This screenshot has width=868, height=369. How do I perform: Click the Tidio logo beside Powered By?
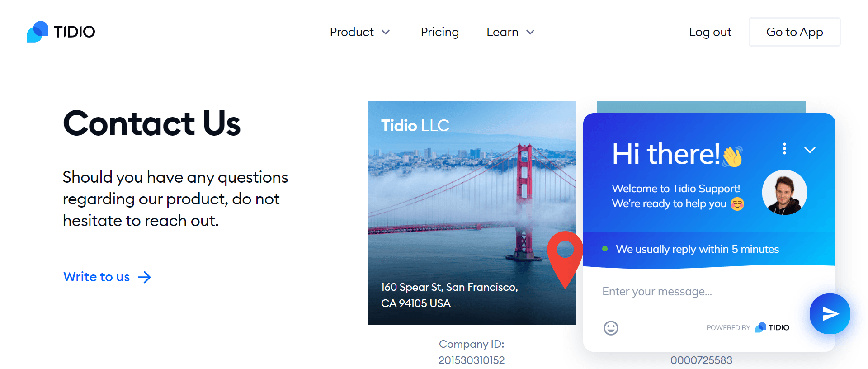[772, 327]
